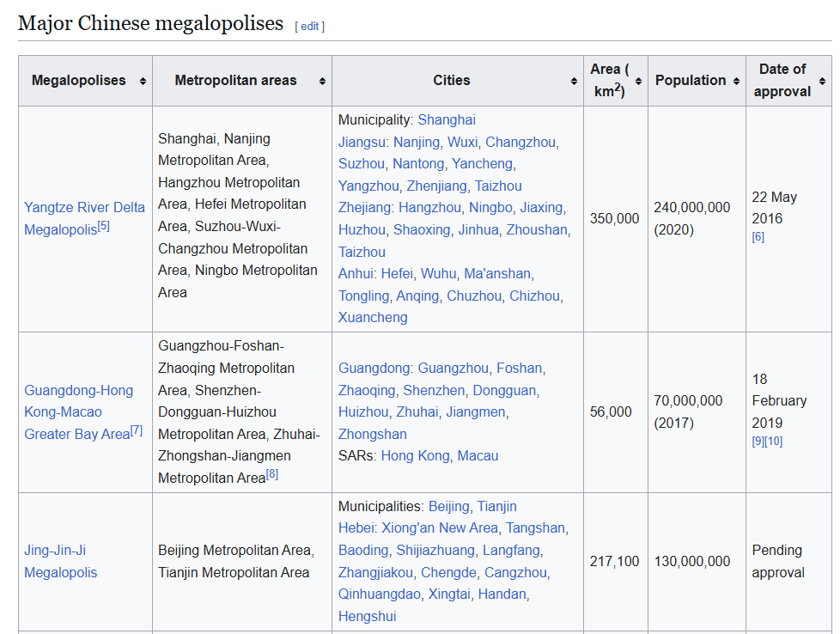Open the Zhuhai link
The height and width of the screenshot is (634, 840).
coord(417,411)
